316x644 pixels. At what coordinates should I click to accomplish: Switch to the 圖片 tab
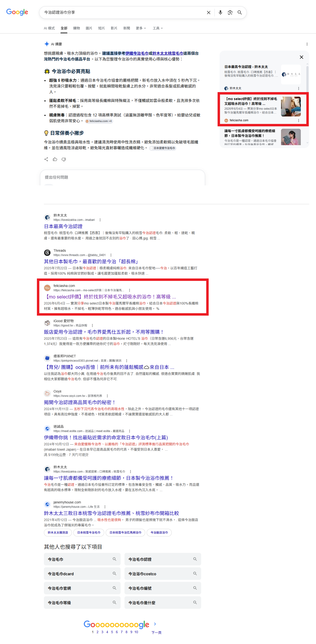(x=89, y=28)
